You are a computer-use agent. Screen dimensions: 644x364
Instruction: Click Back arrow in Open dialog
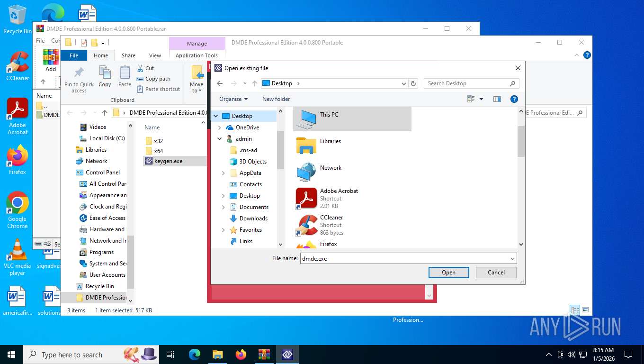pos(220,83)
